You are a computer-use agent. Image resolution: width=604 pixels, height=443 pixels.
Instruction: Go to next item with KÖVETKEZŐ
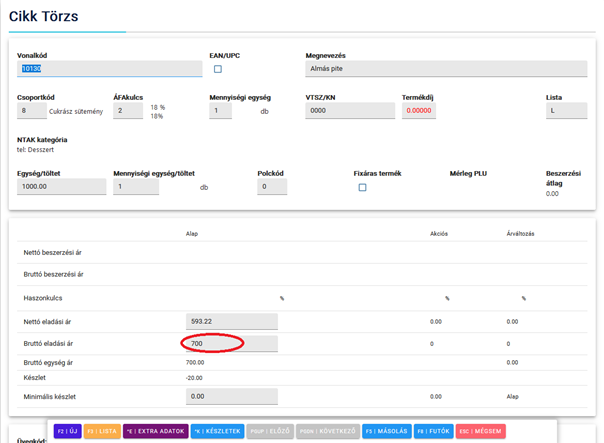329,431
